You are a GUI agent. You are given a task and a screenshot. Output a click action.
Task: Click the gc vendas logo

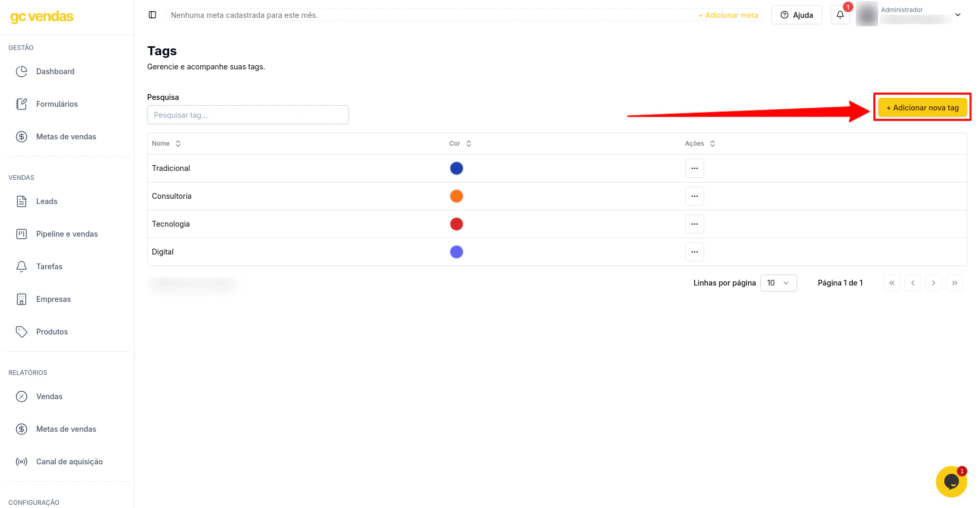coord(42,17)
